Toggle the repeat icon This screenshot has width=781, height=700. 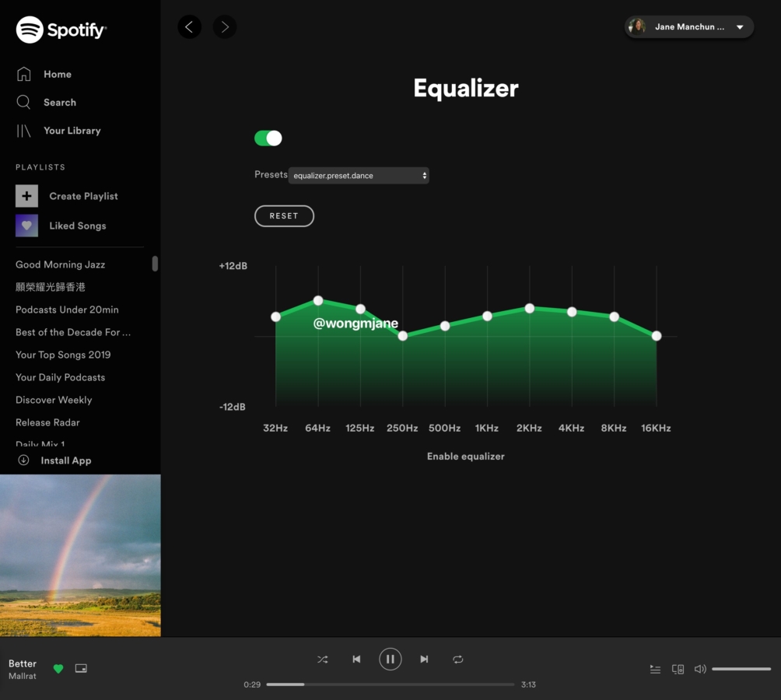(458, 660)
